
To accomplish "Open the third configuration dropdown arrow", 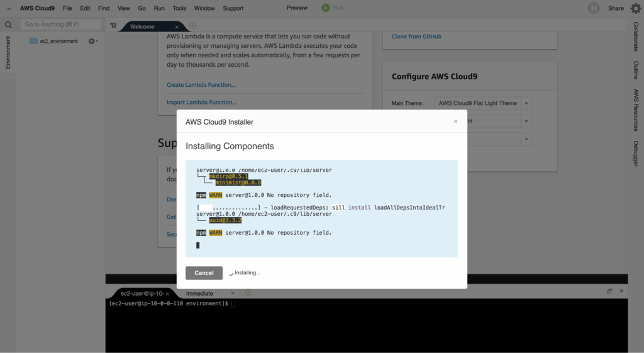I will click(526, 139).
